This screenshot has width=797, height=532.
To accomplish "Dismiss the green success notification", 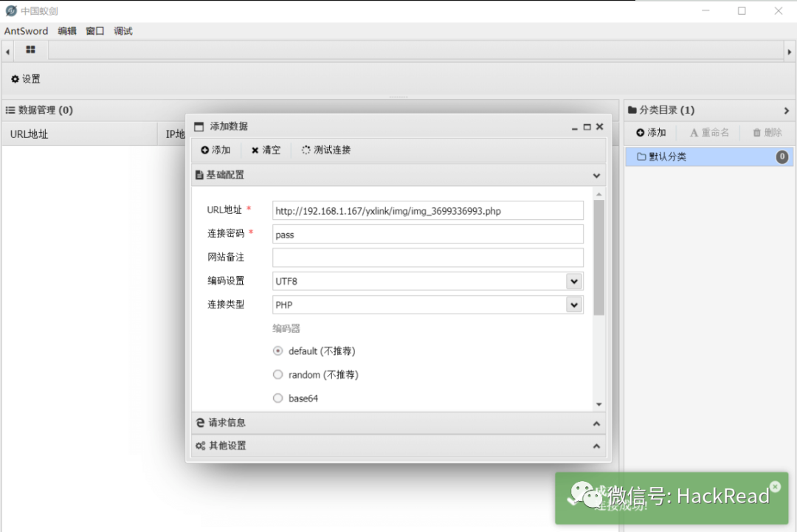I will point(775,486).
